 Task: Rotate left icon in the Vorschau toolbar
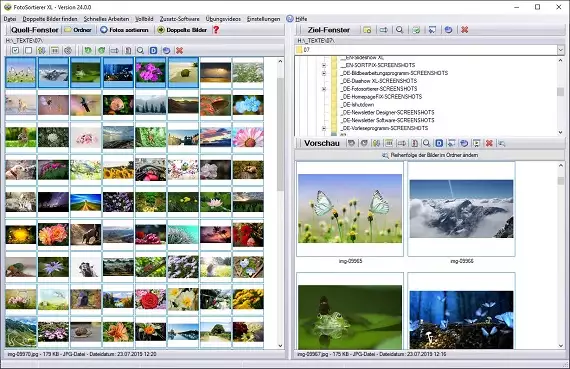[351, 143]
